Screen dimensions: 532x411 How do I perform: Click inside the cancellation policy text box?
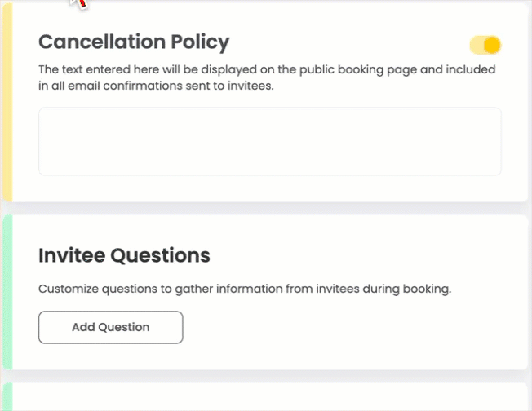coord(269,141)
